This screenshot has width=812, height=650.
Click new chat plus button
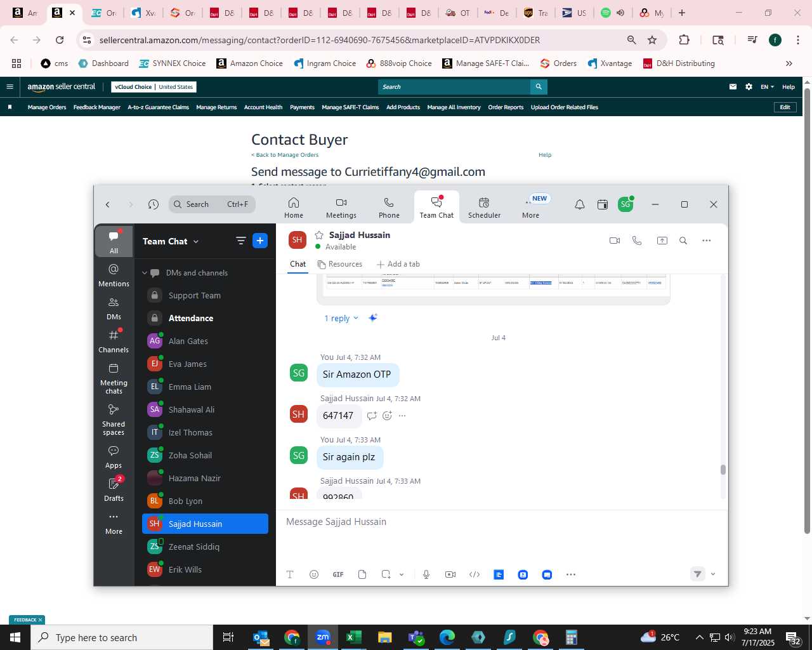[x=259, y=241]
